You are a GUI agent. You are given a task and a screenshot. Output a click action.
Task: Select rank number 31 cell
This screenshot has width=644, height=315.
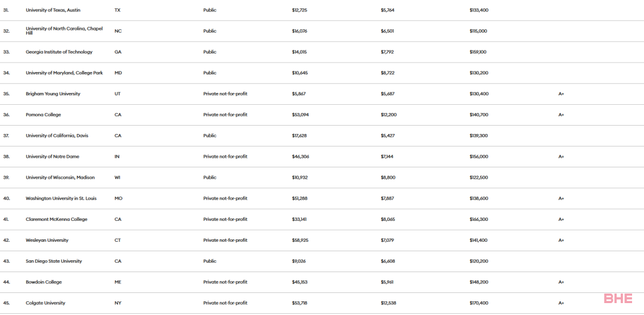click(6, 10)
